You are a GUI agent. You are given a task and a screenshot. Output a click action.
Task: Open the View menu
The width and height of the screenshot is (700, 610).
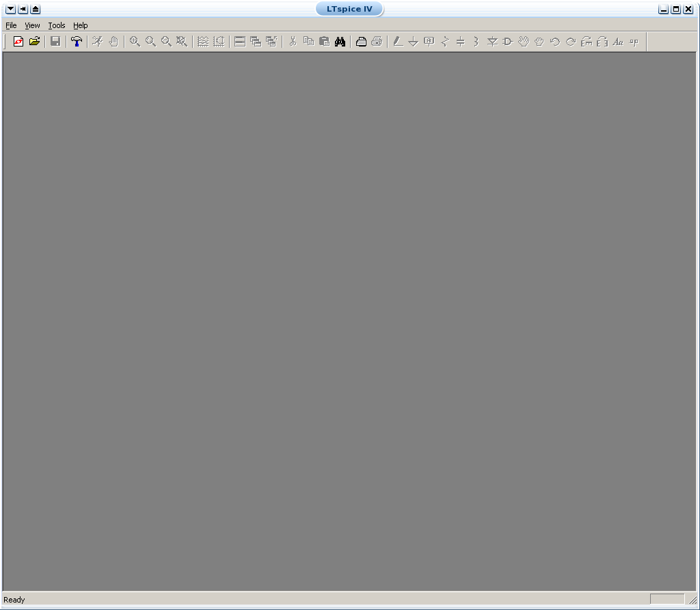coord(32,25)
